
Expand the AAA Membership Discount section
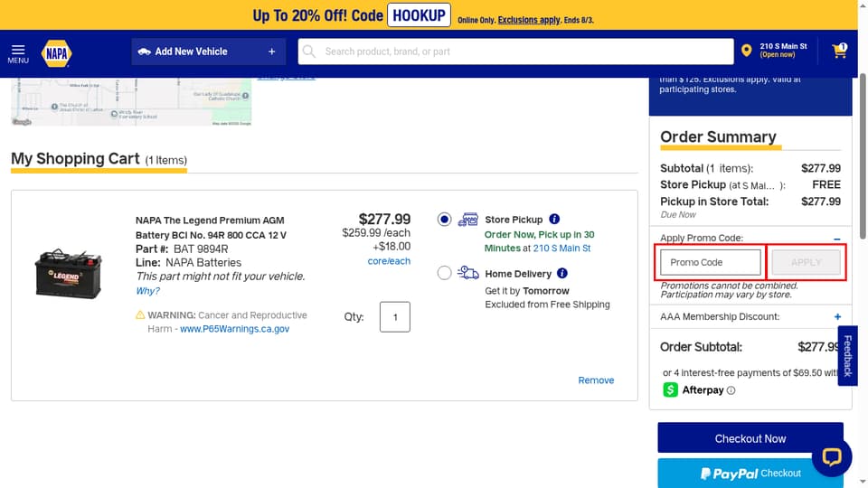coord(837,317)
